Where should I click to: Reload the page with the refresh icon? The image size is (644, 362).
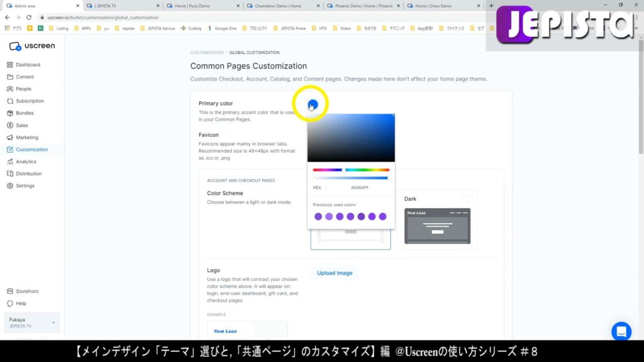(x=29, y=18)
